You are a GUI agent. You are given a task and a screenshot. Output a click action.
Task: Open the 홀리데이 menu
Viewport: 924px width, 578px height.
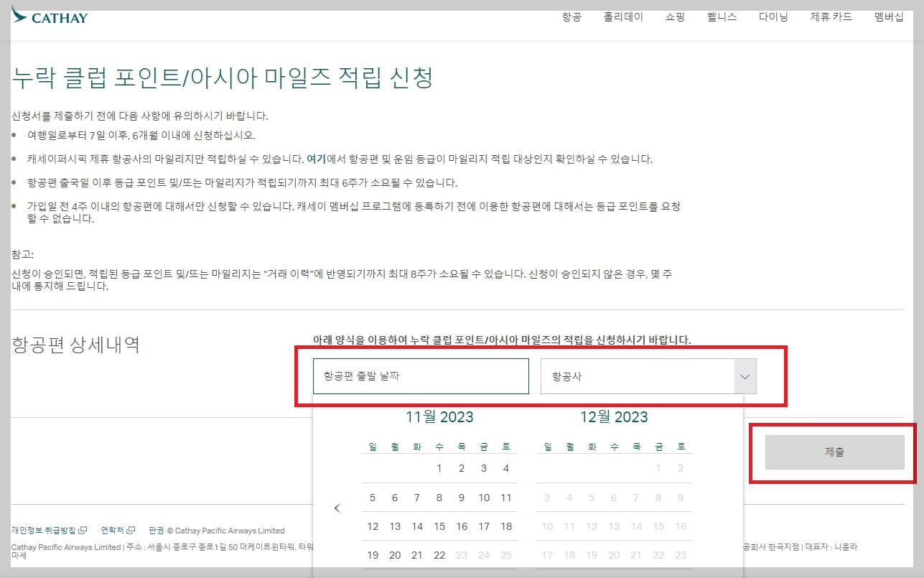623,17
